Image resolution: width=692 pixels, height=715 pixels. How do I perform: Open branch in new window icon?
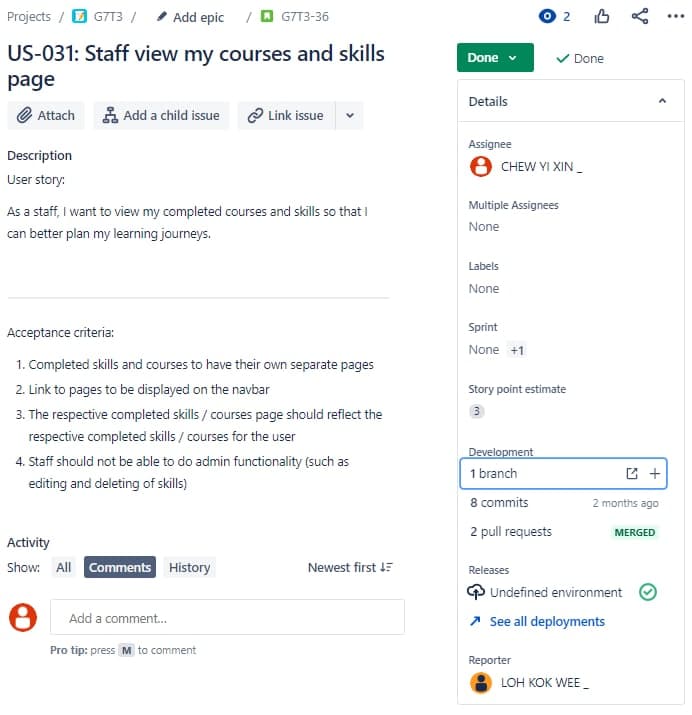632,474
